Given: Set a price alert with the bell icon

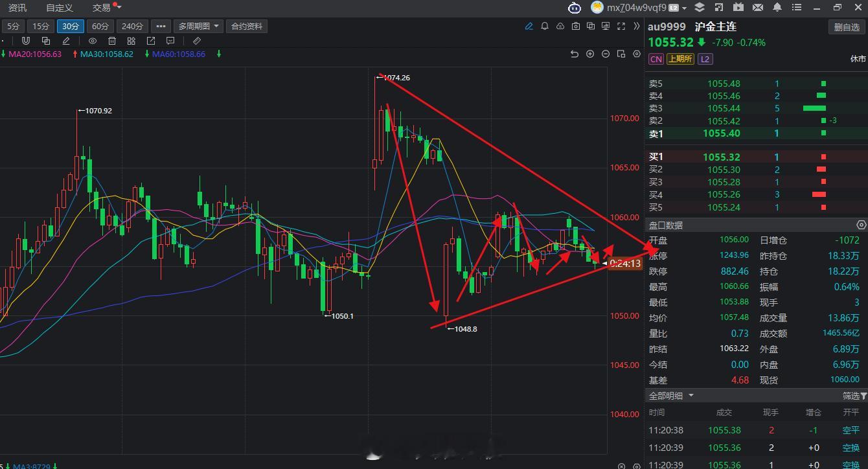Looking at the screenshot, I should pyautogui.click(x=545, y=27).
